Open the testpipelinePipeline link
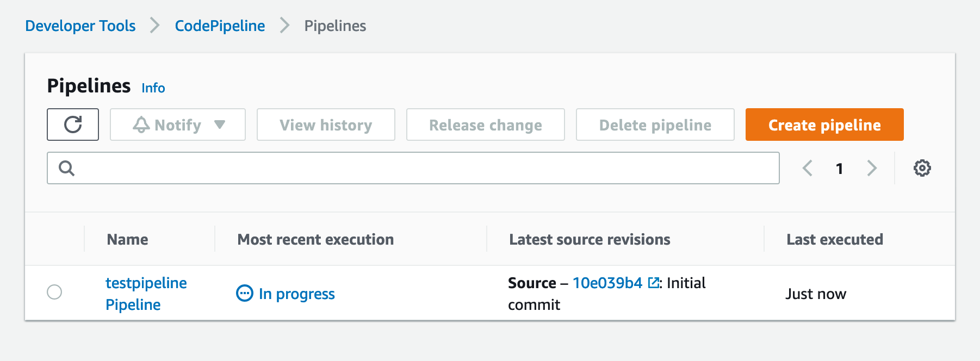The image size is (980, 361). (x=146, y=294)
